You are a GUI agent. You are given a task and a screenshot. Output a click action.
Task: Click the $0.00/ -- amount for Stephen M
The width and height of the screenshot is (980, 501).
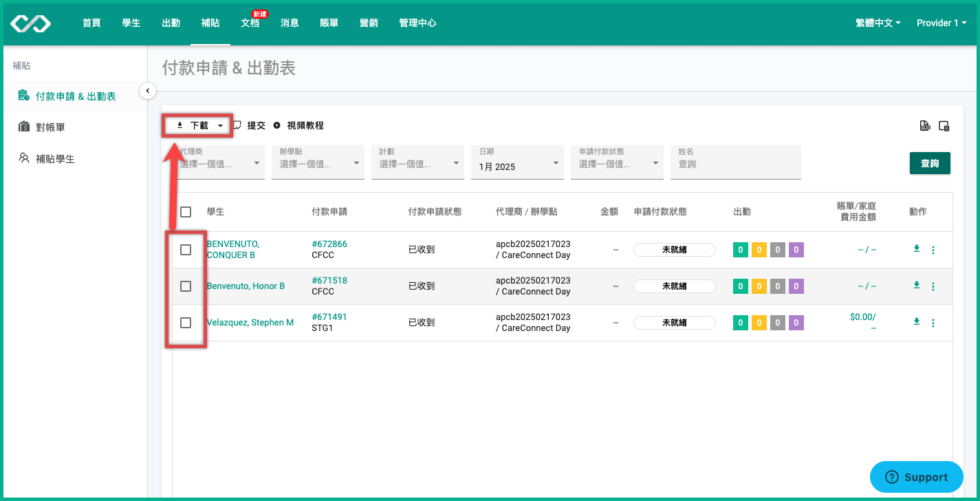tap(863, 323)
